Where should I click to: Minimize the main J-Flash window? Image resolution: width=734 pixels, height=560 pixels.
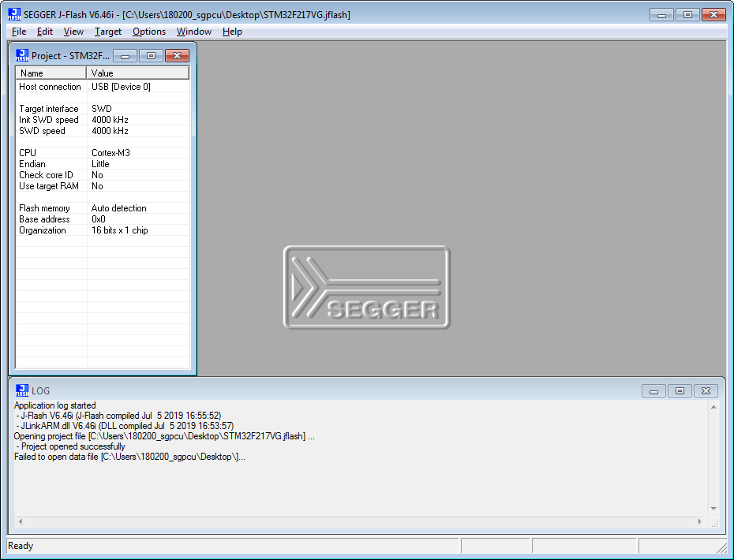(x=662, y=14)
